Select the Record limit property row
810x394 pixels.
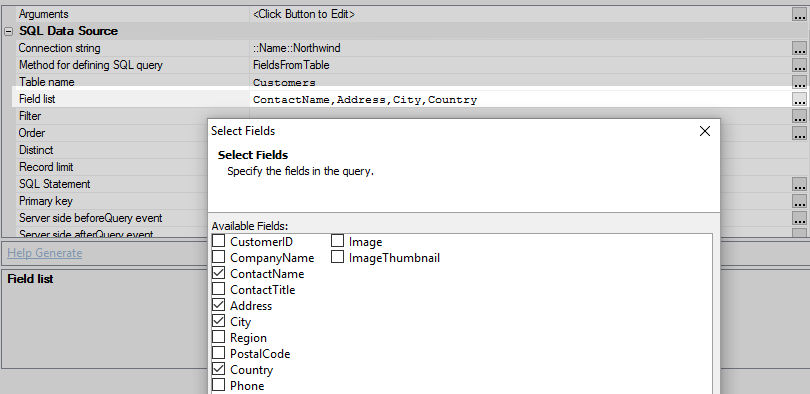point(111,167)
